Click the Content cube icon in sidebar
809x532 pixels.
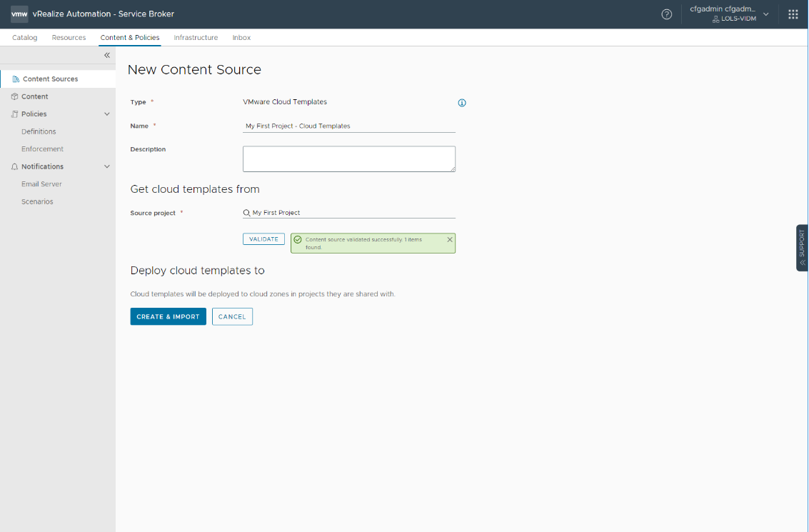[14, 96]
